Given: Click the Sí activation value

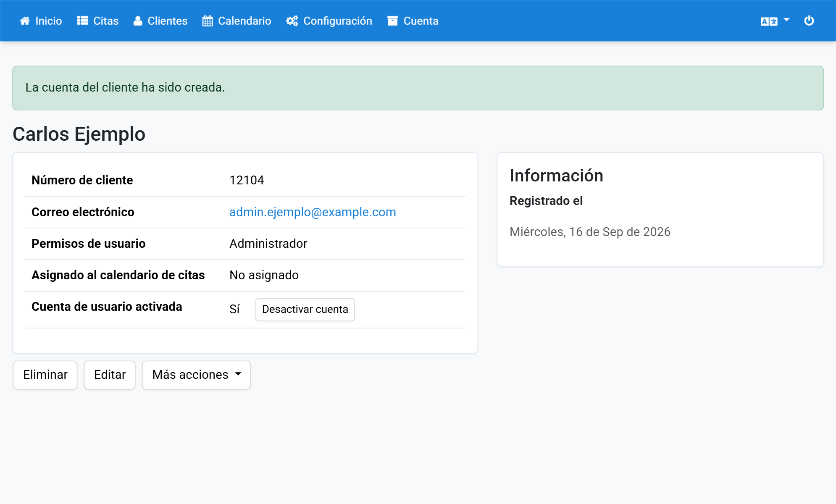Looking at the screenshot, I should pyautogui.click(x=234, y=310).
